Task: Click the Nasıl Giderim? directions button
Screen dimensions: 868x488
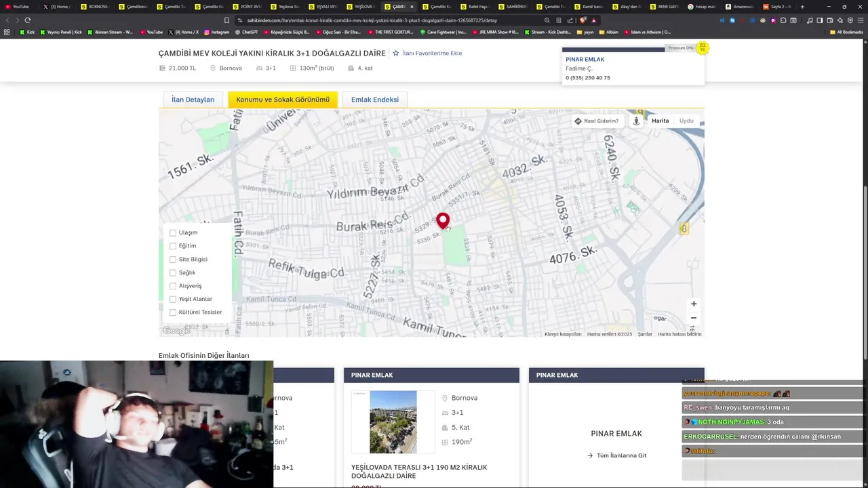Action: click(597, 121)
